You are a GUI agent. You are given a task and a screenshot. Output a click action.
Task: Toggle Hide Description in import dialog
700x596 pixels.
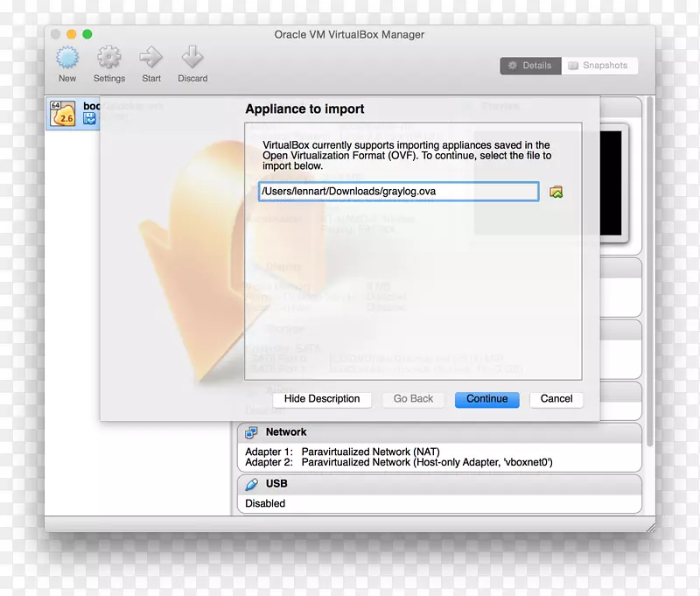pyautogui.click(x=322, y=399)
